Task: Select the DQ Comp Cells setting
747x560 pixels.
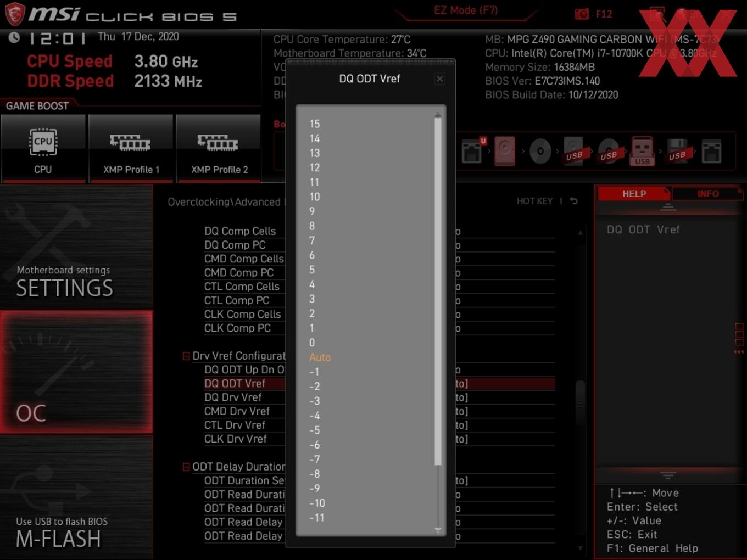Action: click(x=240, y=231)
